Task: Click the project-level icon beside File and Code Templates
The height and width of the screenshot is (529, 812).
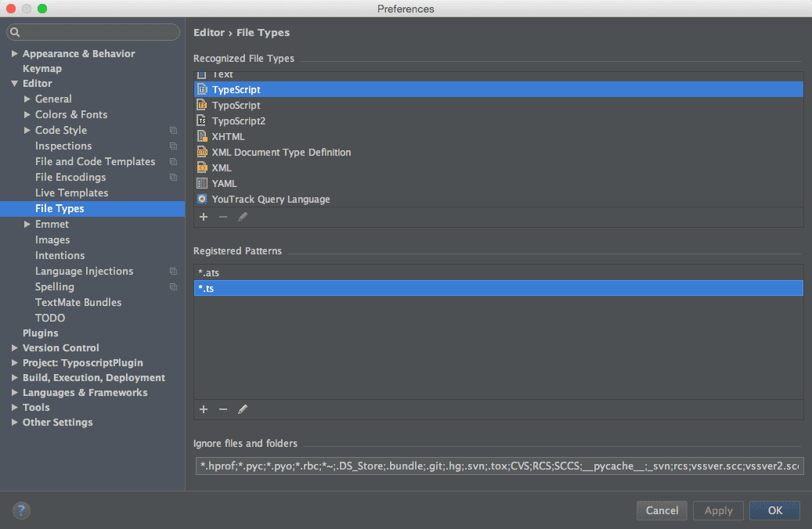Action: pyautogui.click(x=174, y=161)
